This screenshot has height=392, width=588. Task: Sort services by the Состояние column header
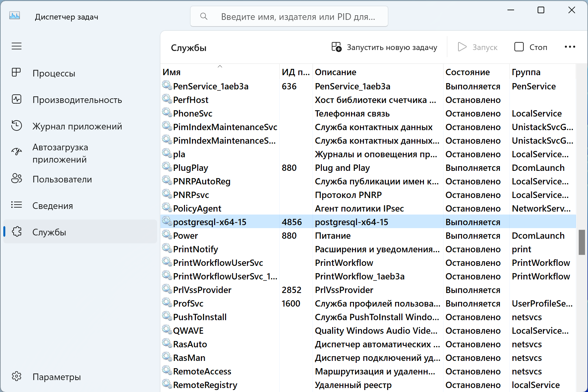[467, 72]
